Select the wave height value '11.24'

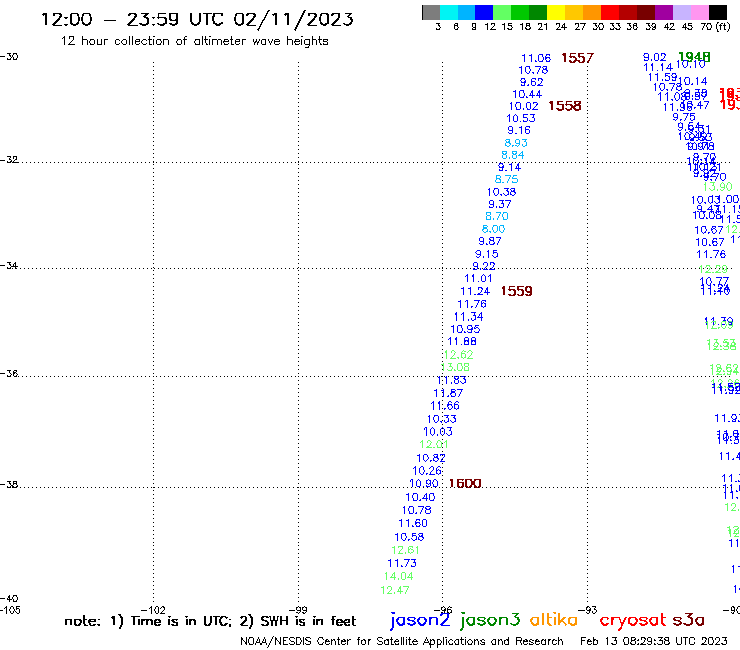point(475,291)
